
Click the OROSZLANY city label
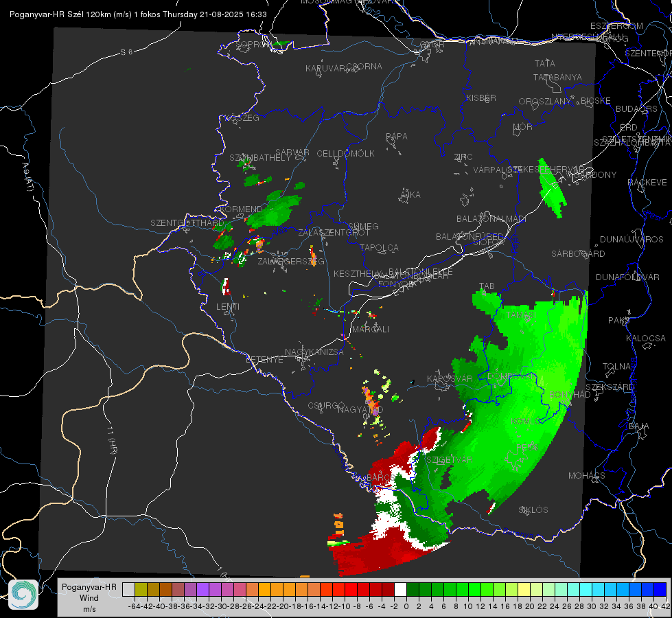(545, 102)
